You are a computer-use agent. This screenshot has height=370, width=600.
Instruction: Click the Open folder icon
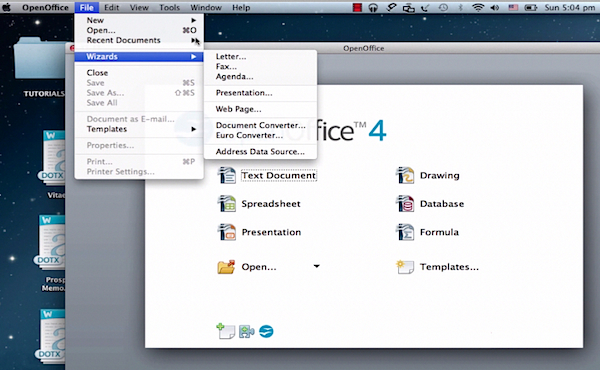pyautogui.click(x=226, y=267)
